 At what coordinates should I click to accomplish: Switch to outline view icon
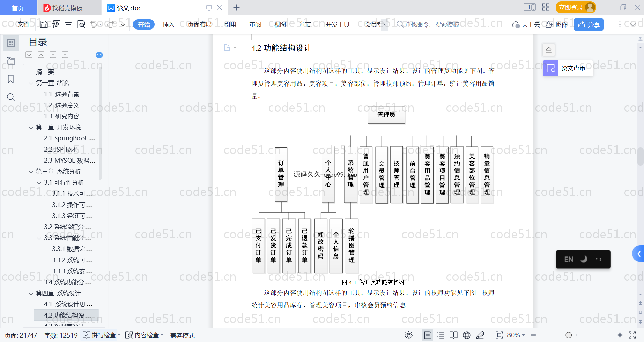[x=441, y=335]
